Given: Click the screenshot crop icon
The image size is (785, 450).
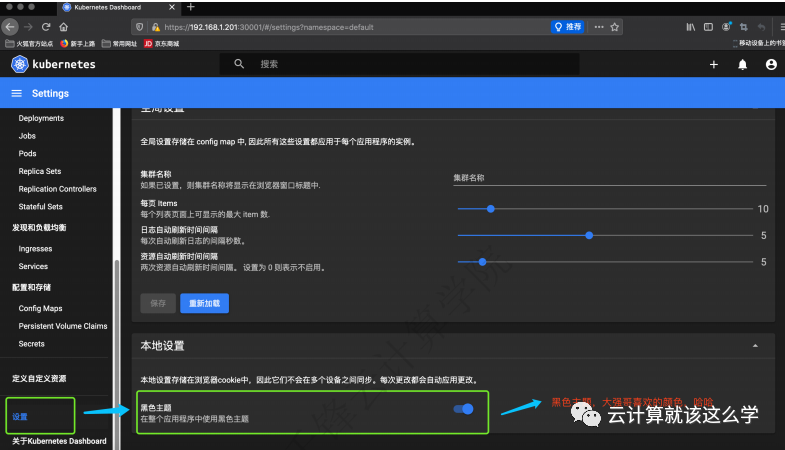Looking at the screenshot, I should point(744,27).
